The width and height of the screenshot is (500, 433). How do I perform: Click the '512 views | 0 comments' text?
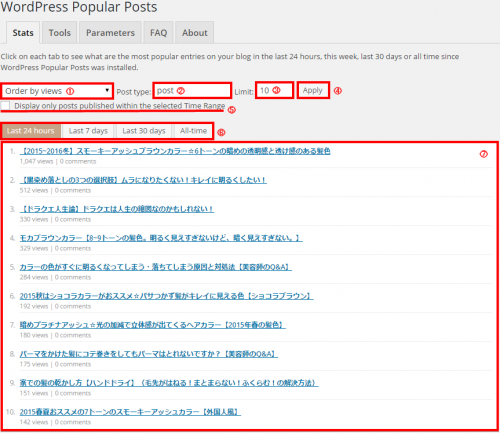[55, 191]
